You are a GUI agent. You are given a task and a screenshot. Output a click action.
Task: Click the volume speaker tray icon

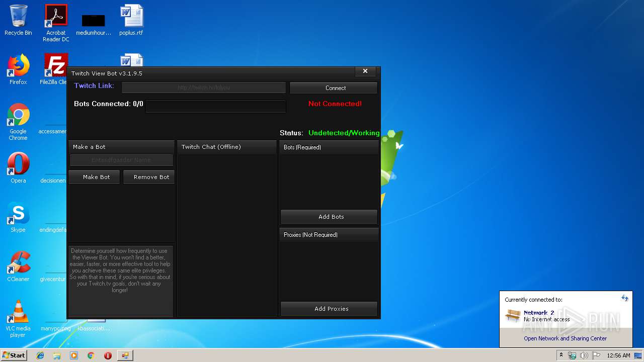pos(584,355)
